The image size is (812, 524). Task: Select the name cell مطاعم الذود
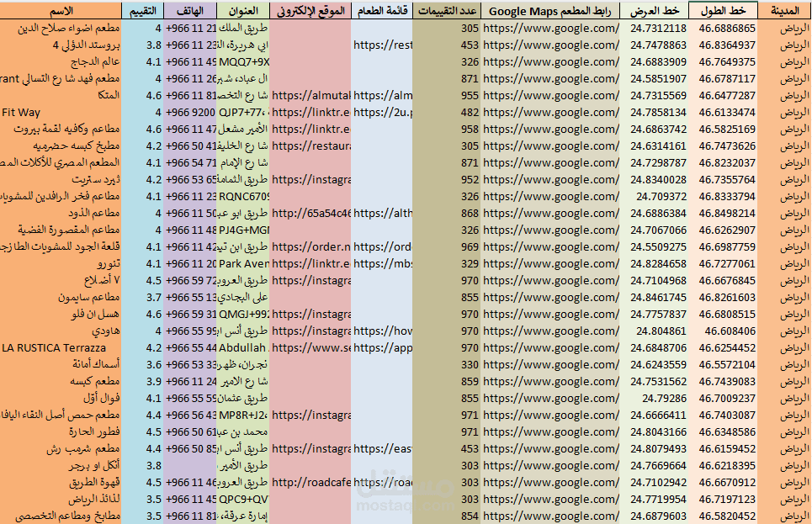61,214
